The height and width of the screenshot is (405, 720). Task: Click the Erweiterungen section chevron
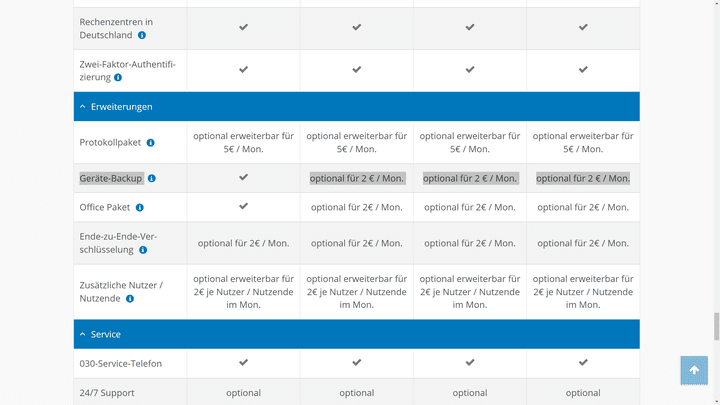coord(82,106)
